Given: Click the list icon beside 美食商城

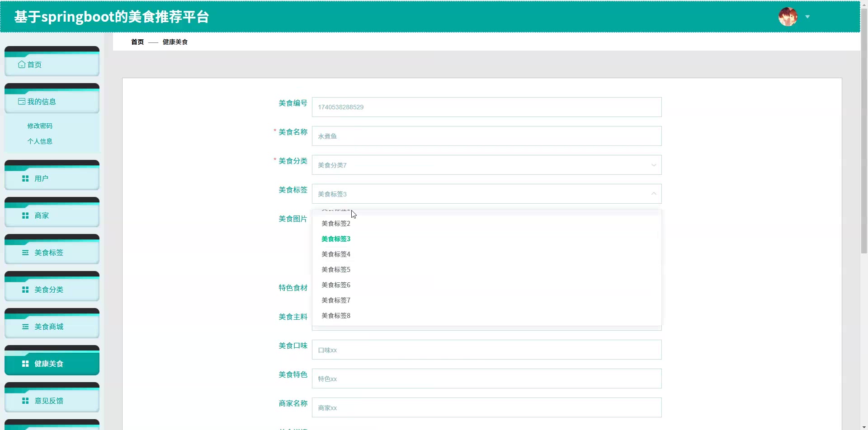Looking at the screenshot, I should 25,327.
